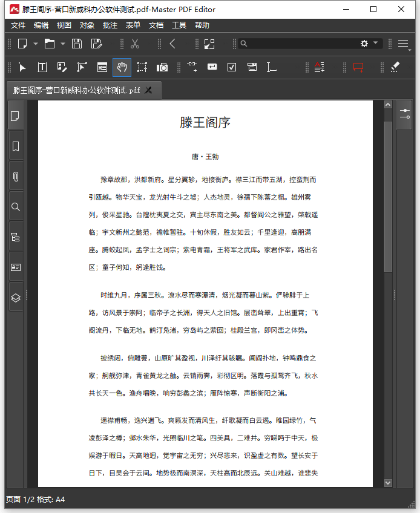The image size is (420, 513).
Task: Open the Layers side panel
Action: (16, 297)
